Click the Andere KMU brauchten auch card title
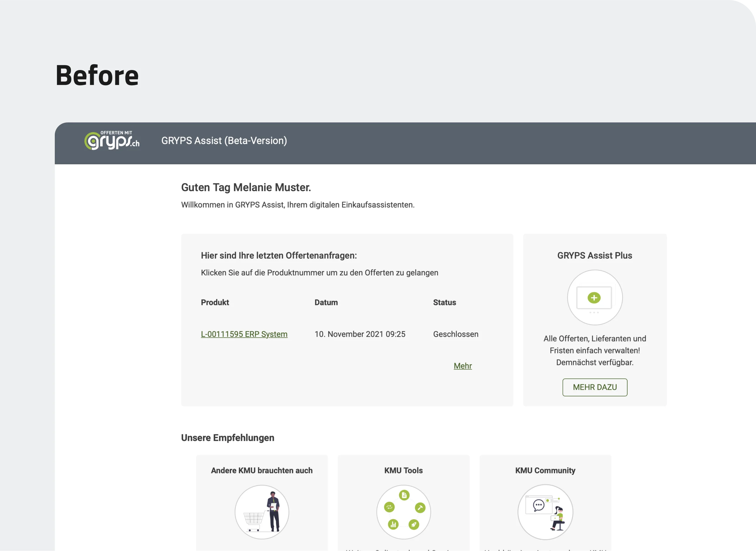 click(261, 471)
